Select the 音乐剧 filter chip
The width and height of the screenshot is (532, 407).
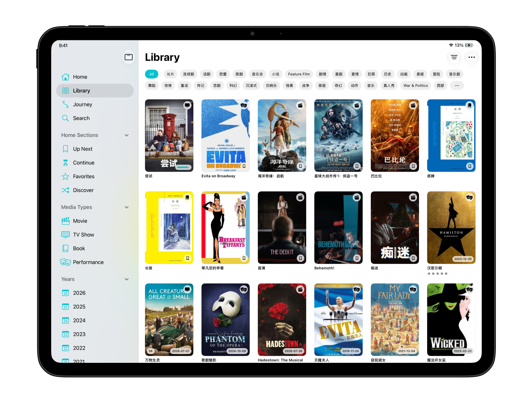[454, 74]
